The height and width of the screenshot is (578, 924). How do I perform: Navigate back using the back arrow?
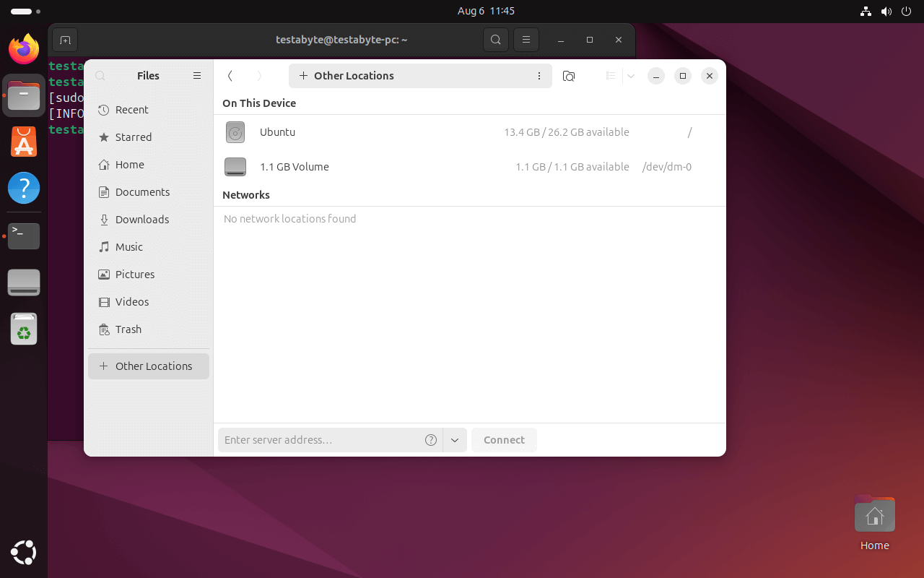coord(230,75)
